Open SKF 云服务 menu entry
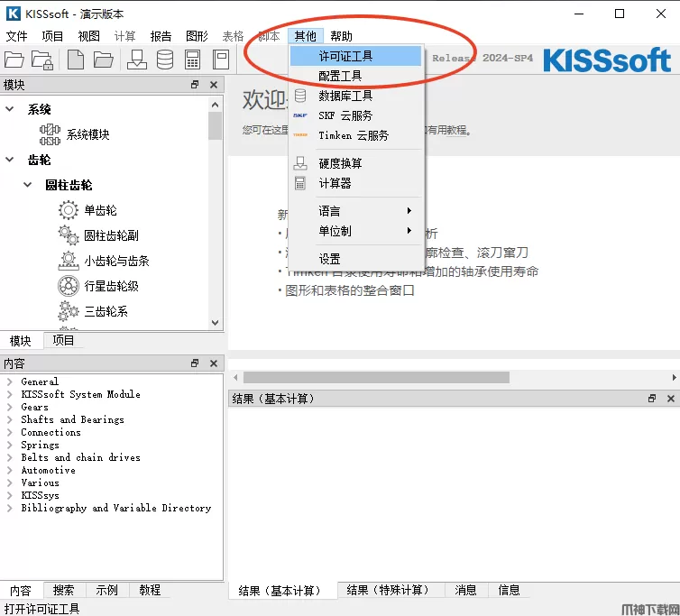Screen dimensions: 680x616 (x=356, y=115)
